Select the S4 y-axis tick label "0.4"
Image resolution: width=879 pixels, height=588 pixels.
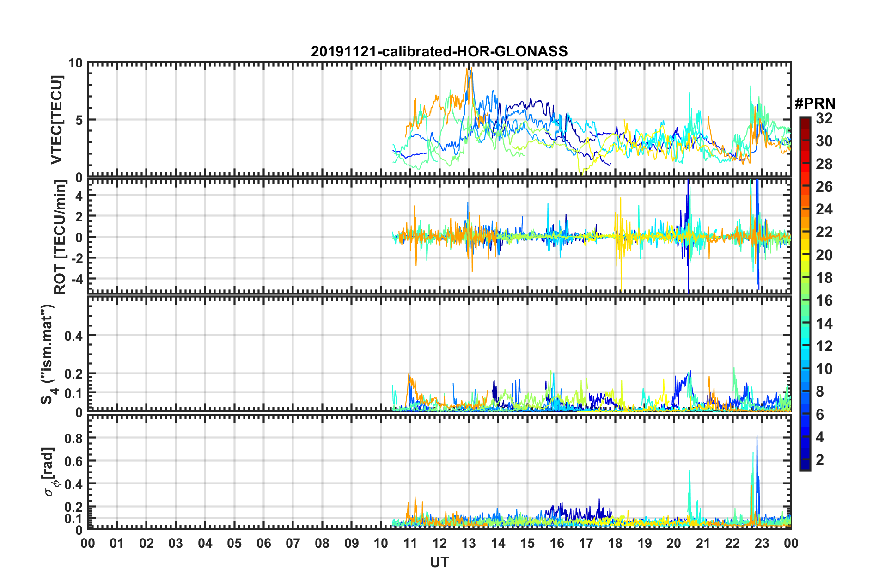73,336
